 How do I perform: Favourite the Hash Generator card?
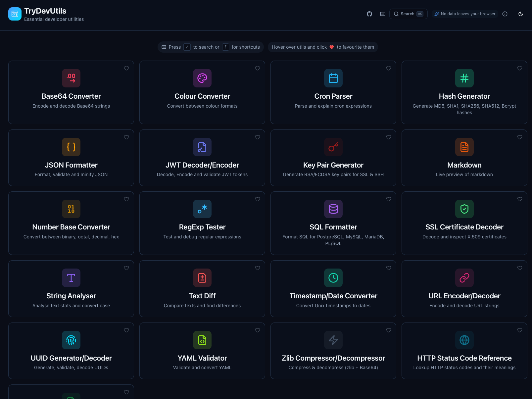pos(520,68)
